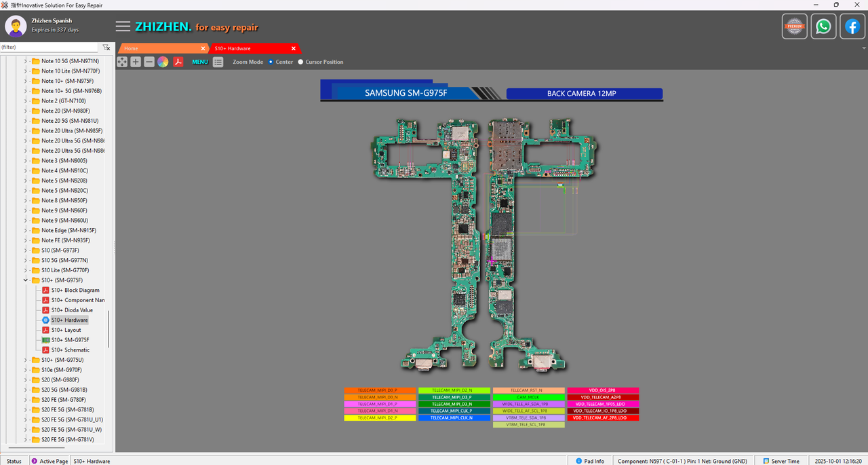Open the tab list dropdown arrow at right
Screen dimensions: 868x465
(863, 49)
